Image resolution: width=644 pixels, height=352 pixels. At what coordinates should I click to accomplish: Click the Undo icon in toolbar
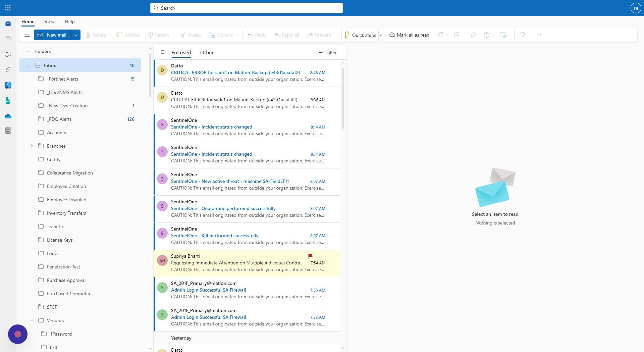[x=522, y=35]
